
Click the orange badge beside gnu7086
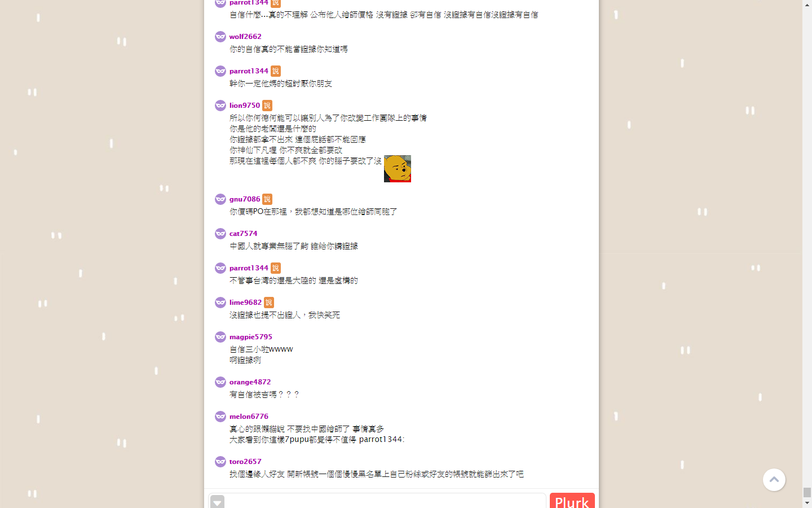267,199
